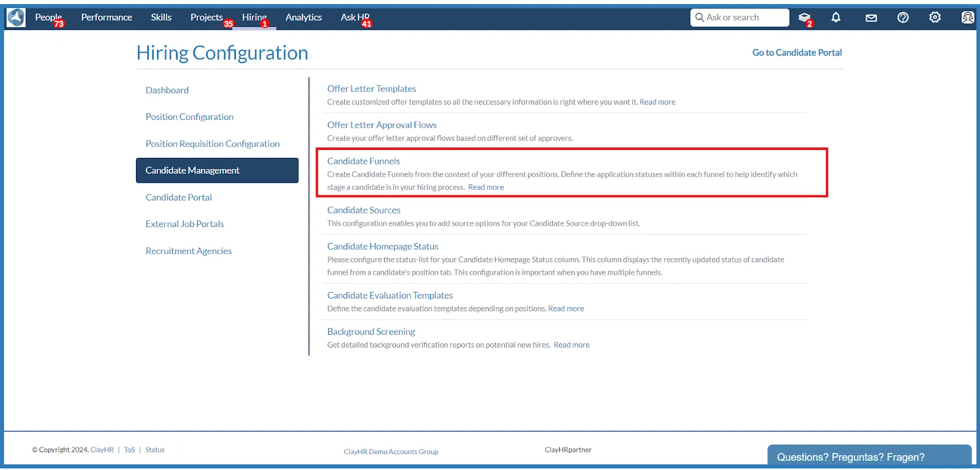Open Candidate Evaluation Templates
This screenshot has width=980, height=470.
tap(390, 295)
